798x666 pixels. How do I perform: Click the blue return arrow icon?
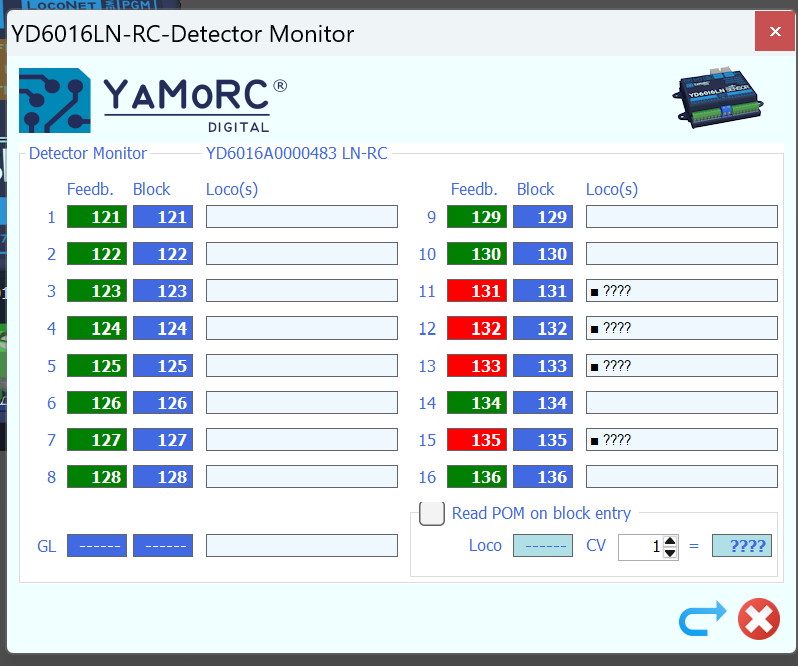coord(701,621)
